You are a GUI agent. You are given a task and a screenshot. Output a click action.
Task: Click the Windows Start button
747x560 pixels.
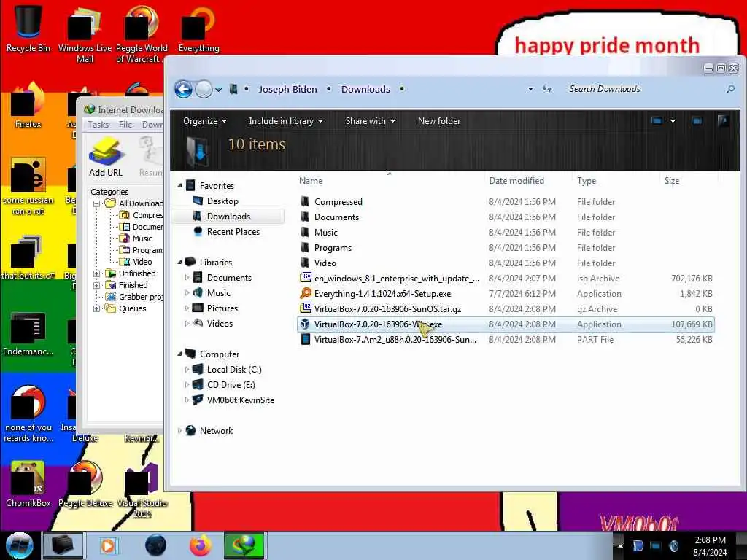(19, 545)
